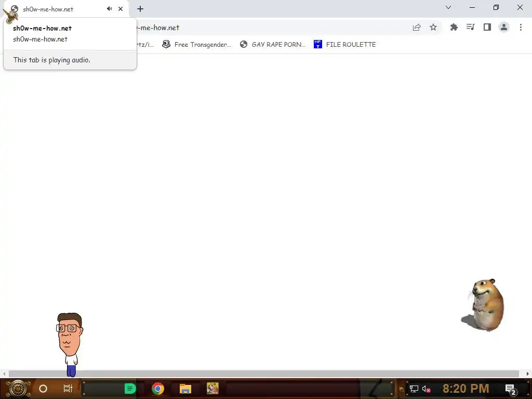Viewport: 532px width, 399px height.
Task: Open File Explorer on the taskbar
Action: pos(185,389)
